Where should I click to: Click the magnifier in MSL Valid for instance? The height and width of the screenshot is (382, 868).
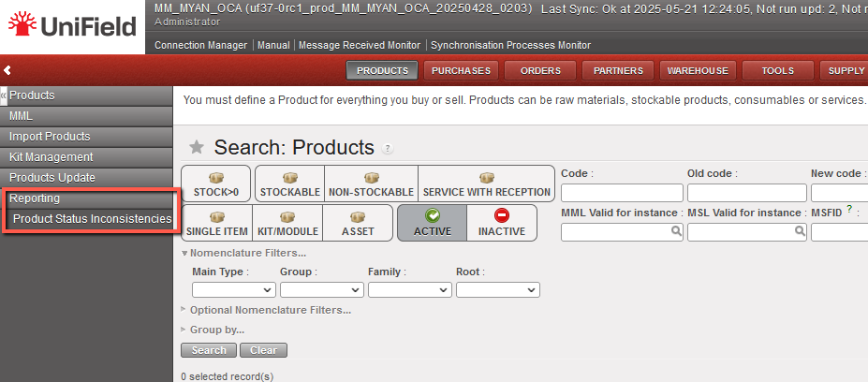800,231
